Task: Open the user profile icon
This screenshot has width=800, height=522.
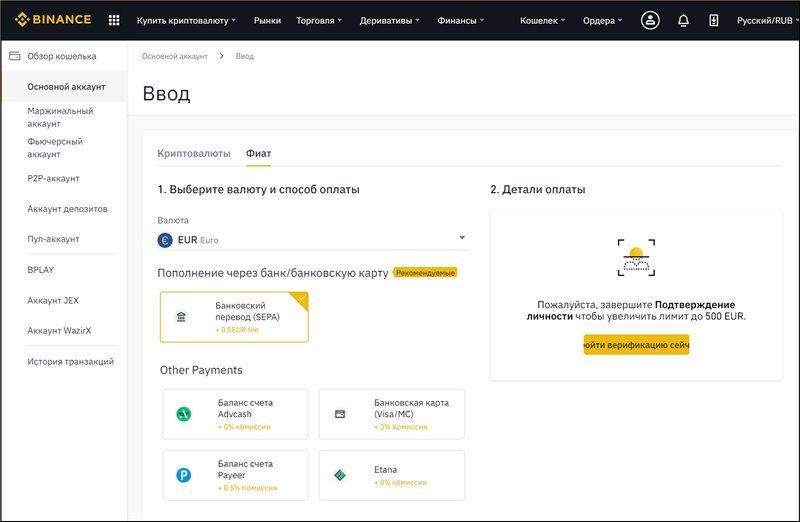Action: pos(650,20)
